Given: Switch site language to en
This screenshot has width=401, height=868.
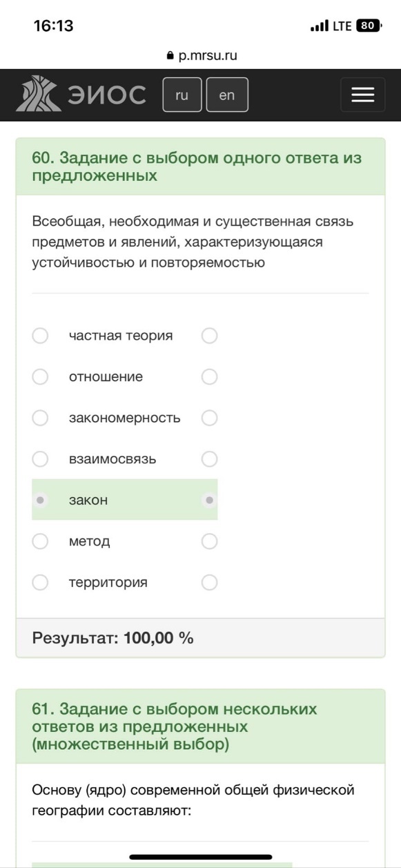Looking at the screenshot, I should (227, 95).
